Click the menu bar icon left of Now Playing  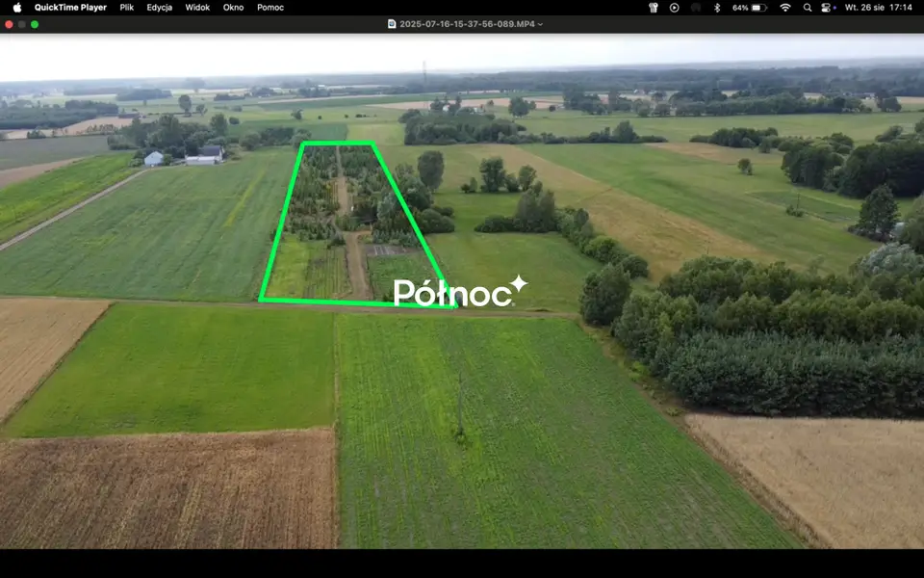point(653,8)
